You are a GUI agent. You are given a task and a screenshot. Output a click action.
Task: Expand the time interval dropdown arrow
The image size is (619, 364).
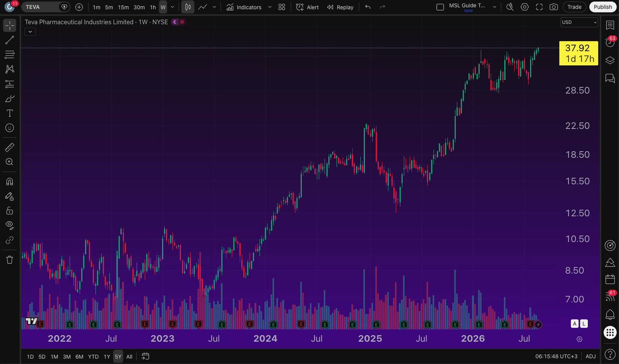[172, 7]
